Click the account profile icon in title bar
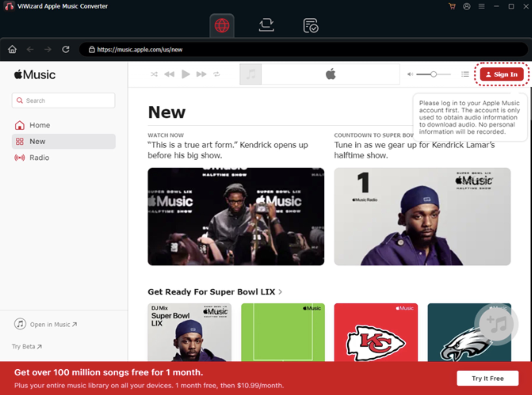Image resolution: width=532 pixels, height=395 pixels. [466, 6]
